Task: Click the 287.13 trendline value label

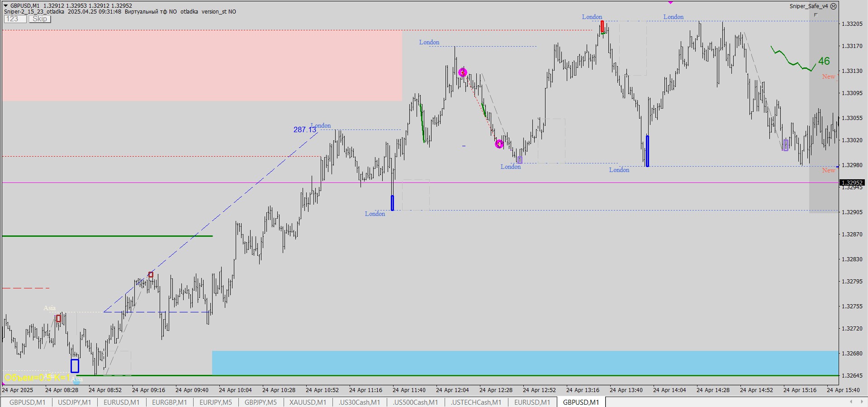Action: pos(304,130)
